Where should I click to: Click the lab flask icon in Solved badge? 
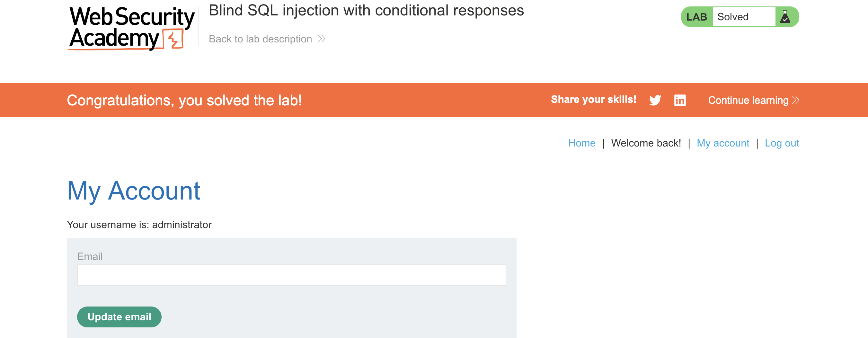pyautogui.click(x=785, y=17)
